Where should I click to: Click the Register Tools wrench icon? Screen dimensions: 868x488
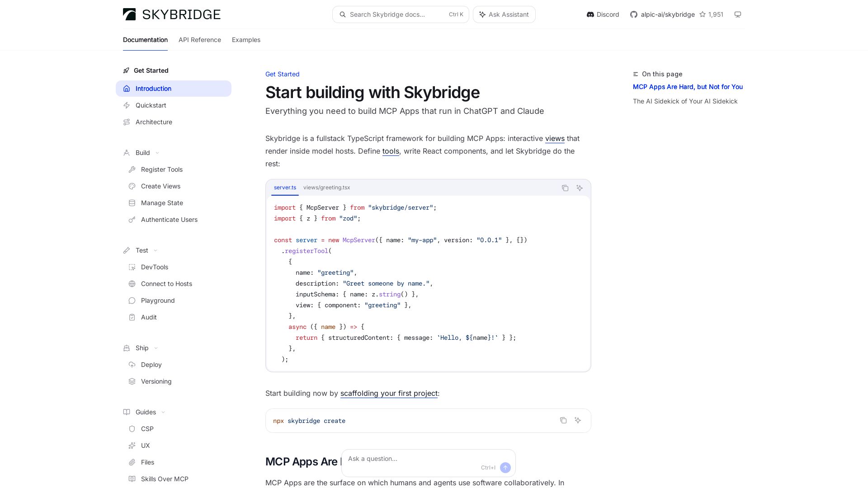coord(132,169)
